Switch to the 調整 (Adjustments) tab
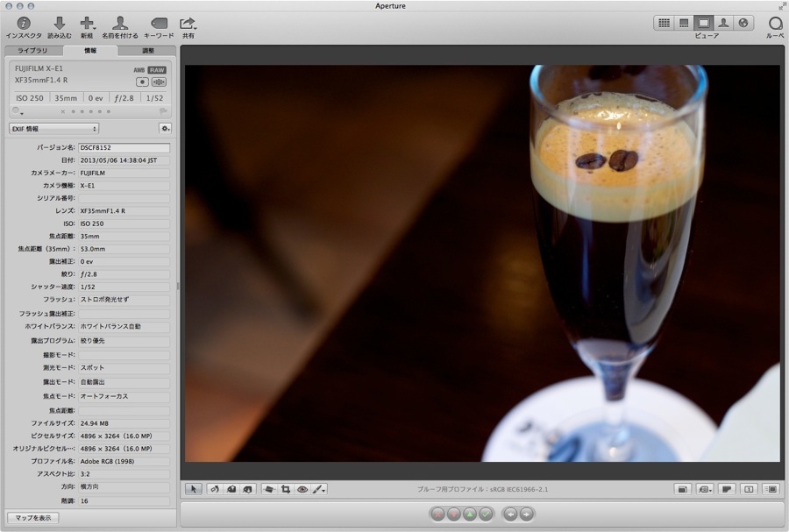The width and height of the screenshot is (789, 532). pos(148,51)
